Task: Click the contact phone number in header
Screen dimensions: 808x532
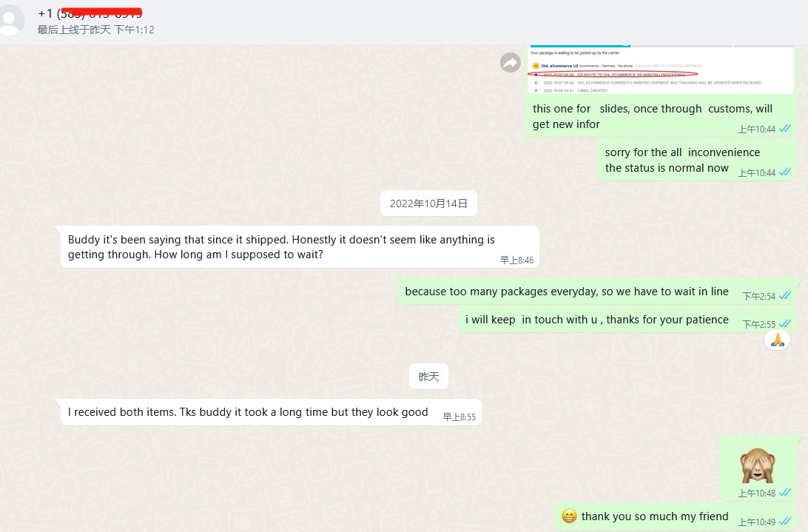Action: click(90, 13)
